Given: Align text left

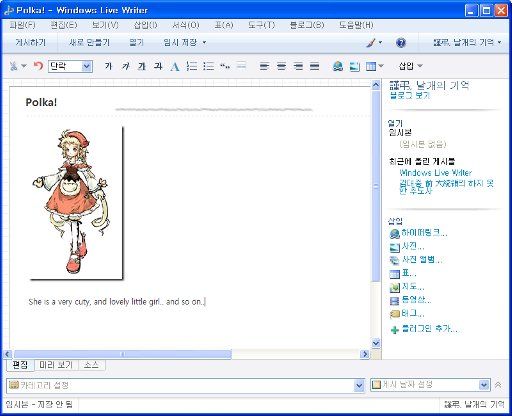Looking at the screenshot, I should pos(264,66).
